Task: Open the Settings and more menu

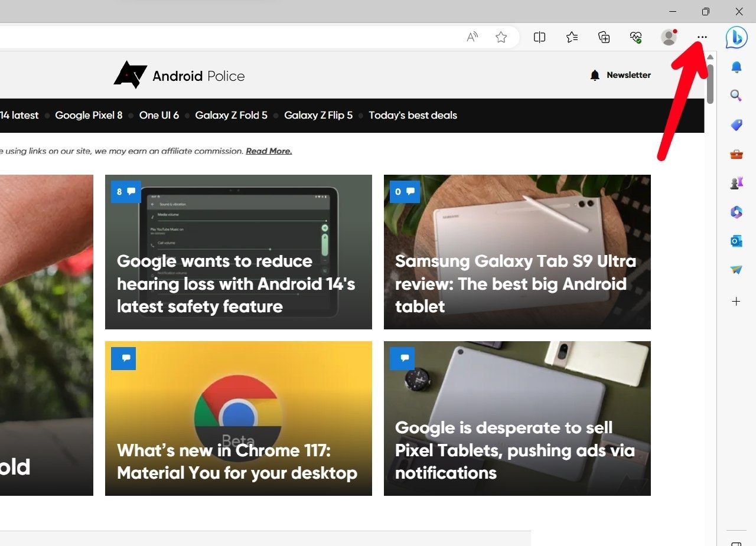Action: 701,37
